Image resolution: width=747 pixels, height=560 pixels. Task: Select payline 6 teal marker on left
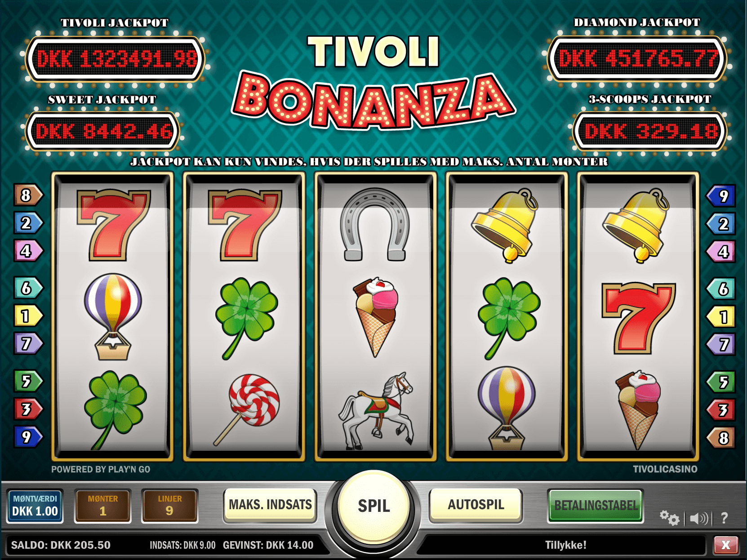tap(28, 288)
